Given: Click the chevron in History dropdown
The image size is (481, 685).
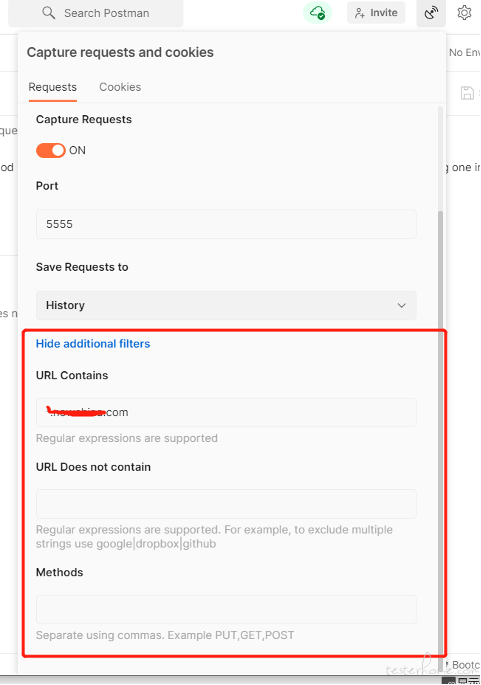Looking at the screenshot, I should point(401,305).
